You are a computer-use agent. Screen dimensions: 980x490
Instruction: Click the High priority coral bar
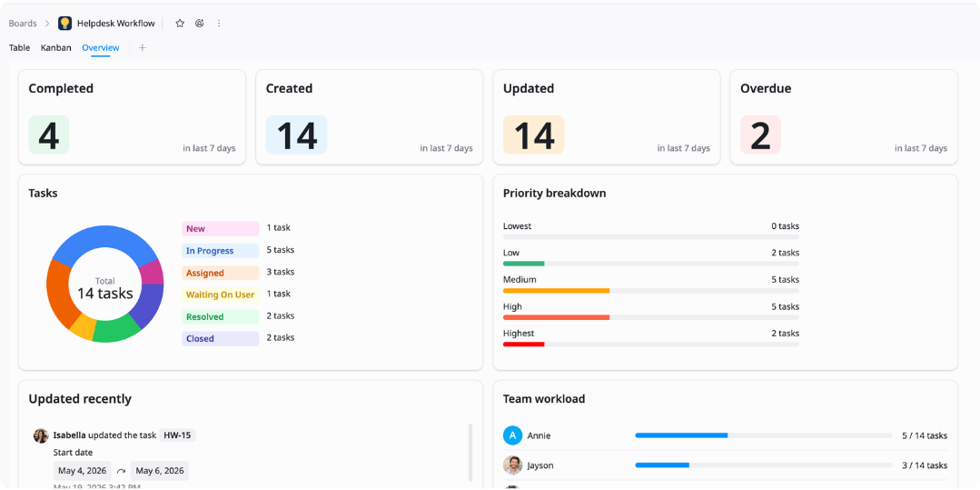pyautogui.click(x=556, y=318)
